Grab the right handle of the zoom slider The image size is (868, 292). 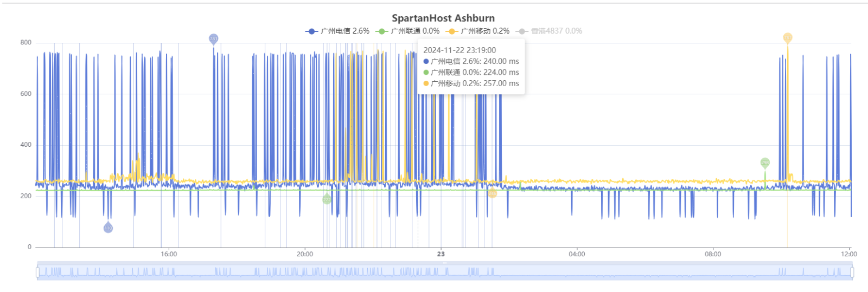click(852, 271)
